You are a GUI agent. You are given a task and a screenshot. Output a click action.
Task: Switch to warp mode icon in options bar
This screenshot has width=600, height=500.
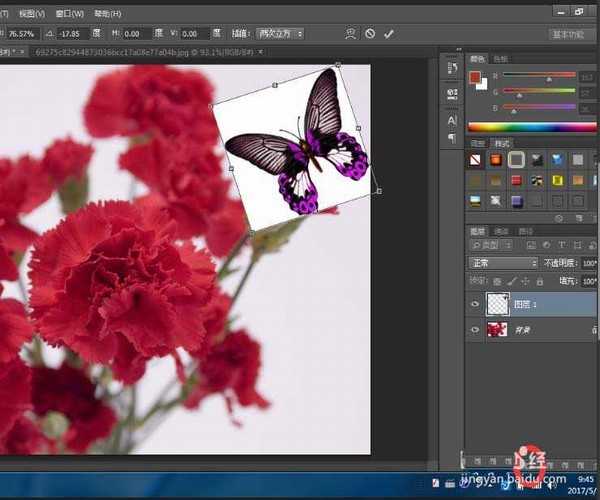pyautogui.click(x=350, y=33)
